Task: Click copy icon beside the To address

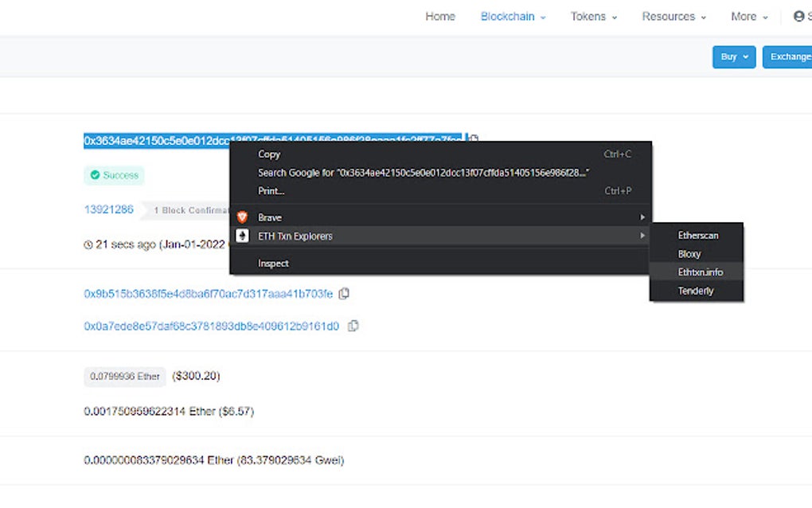Action: (x=353, y=326)
